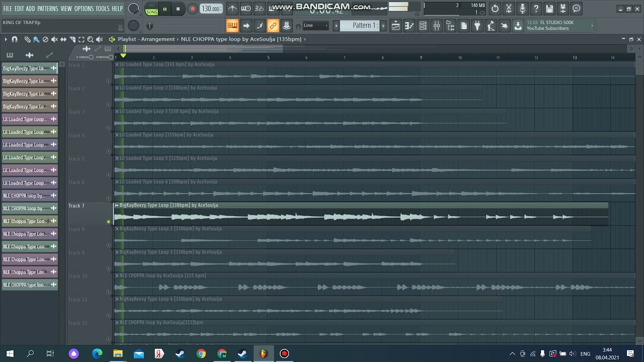Toggle the 3-2-1 countdown before recording

coord(259,9)
